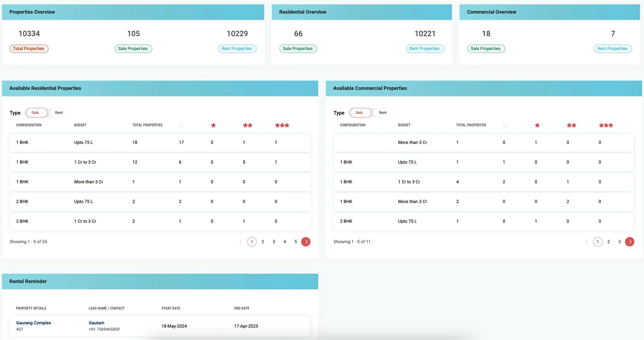This screenshot has height=340, width=644.
Task: Open the Gautam lead name link
Action: (96, 323)
